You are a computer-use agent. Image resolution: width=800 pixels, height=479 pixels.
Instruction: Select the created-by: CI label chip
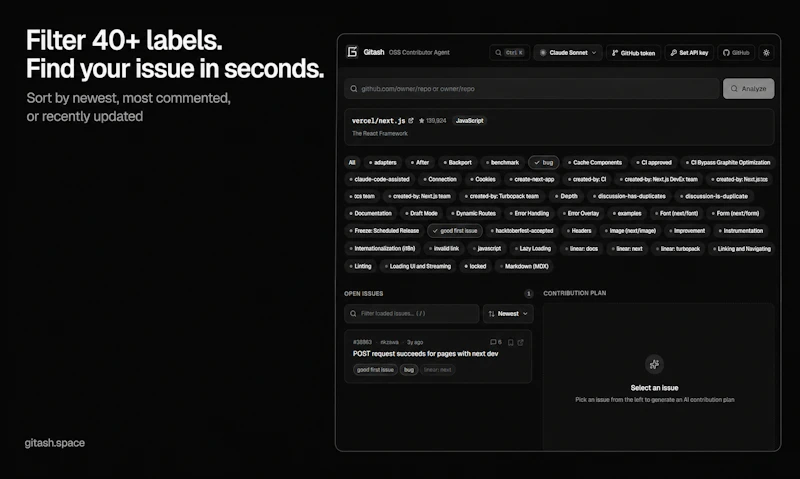point(587,180)
